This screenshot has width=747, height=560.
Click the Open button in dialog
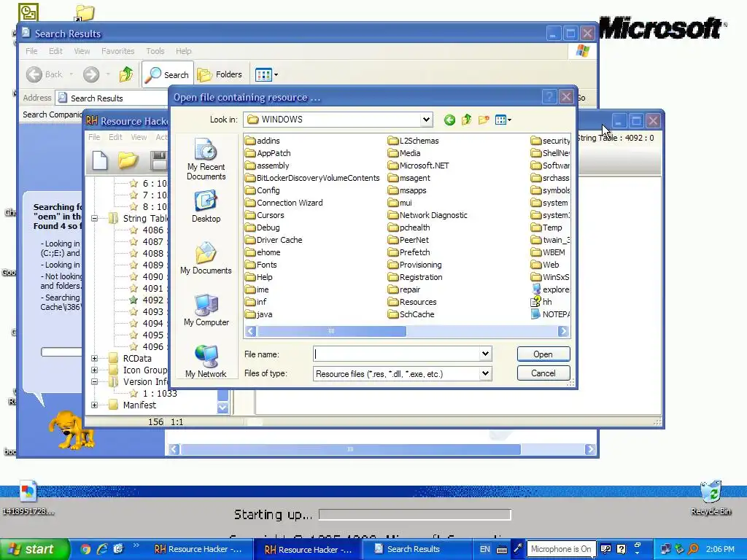tap(543, 354)
